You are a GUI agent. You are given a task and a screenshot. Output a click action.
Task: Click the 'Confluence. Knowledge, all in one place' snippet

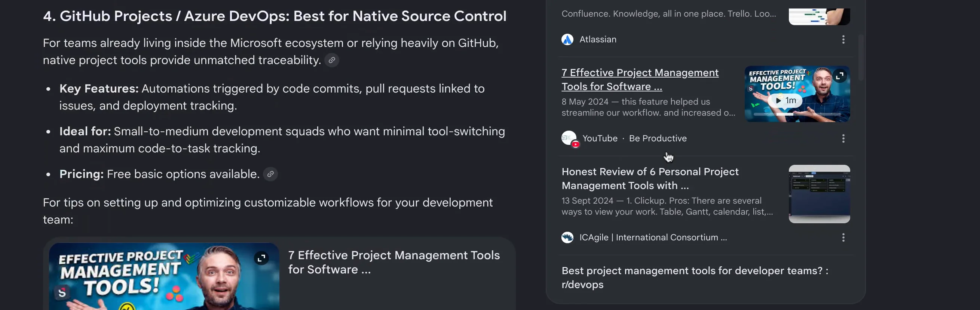pos(668,14)
